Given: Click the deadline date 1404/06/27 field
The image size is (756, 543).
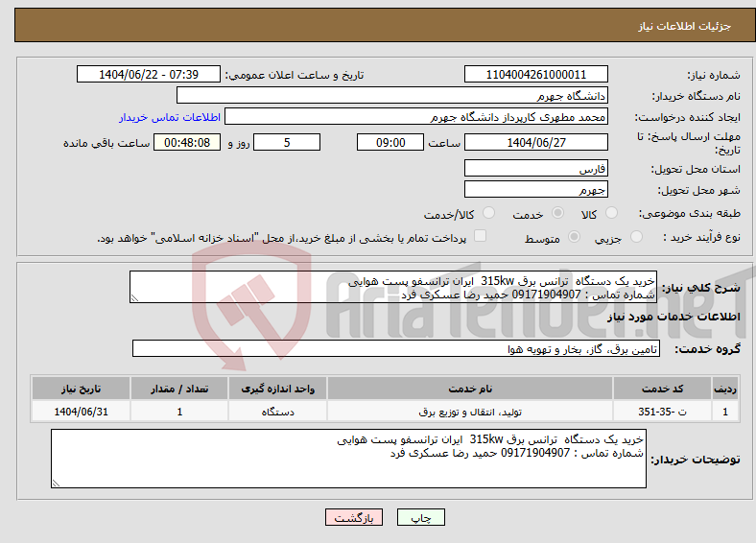Looking at the screenshot, I should pyautogui.click(x=536, y=142).
